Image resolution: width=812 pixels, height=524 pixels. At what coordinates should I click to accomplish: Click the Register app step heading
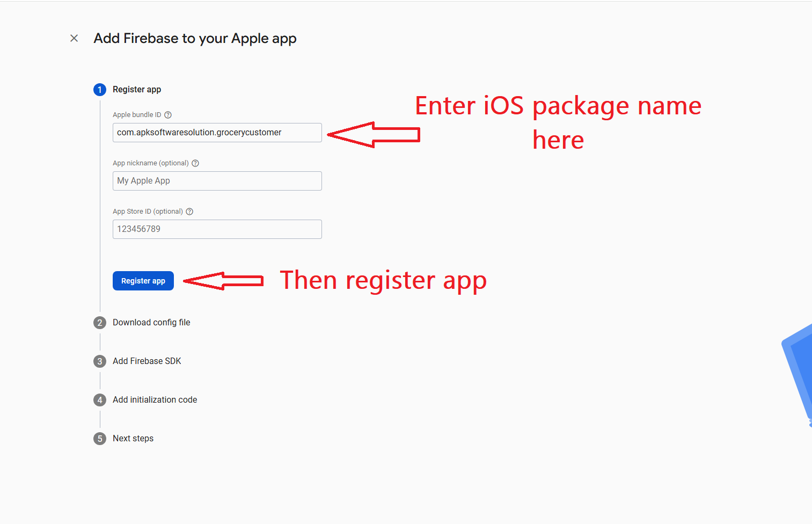137,90
